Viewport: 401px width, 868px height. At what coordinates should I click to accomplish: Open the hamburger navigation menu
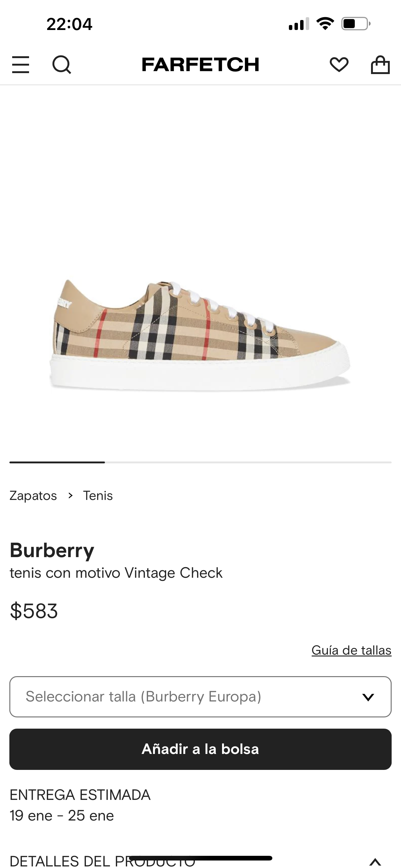tap(21, 64)
